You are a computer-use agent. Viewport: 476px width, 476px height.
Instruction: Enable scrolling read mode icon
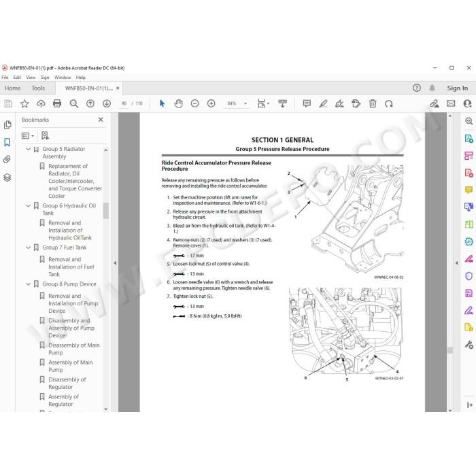click(x=283, y=104)
